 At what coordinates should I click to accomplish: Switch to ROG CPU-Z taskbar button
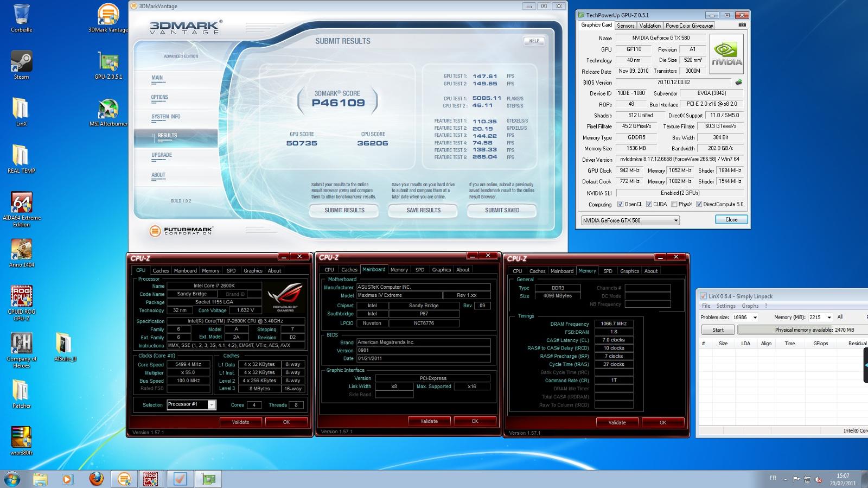[151, 479]
